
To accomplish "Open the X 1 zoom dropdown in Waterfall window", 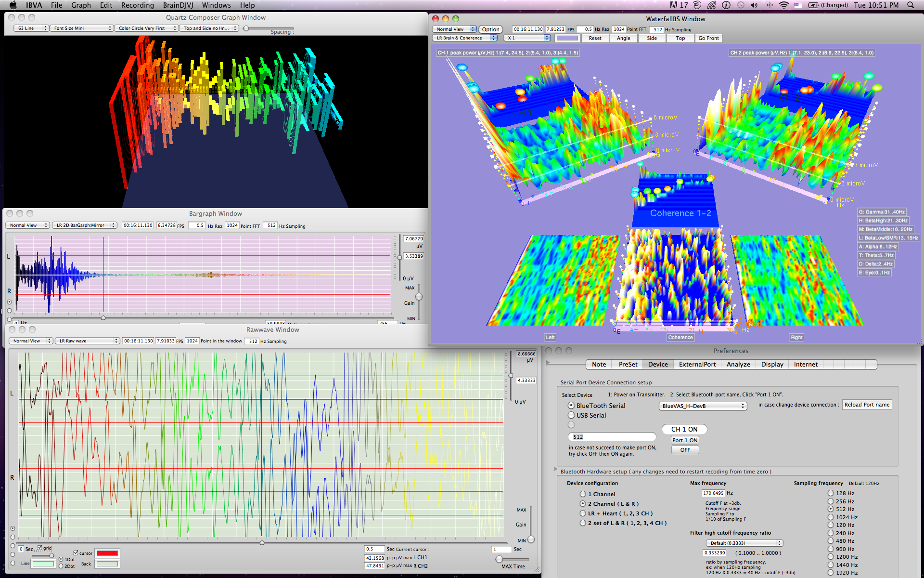I will 527,38.
